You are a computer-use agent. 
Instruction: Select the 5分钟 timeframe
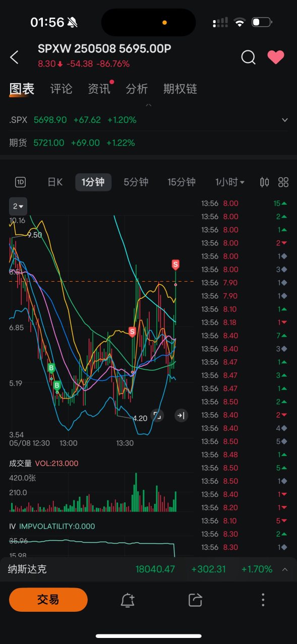click(x=136, y=182)
